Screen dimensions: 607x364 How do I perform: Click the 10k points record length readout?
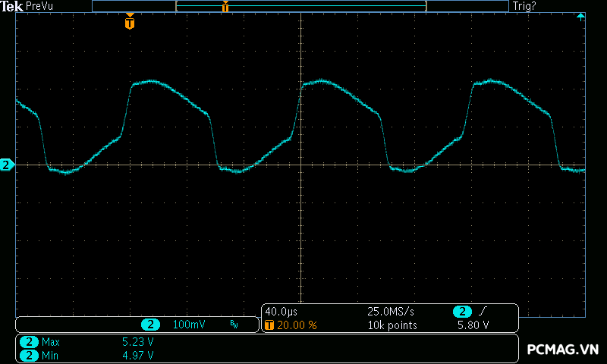pyautogui.click(x=392, y=325)
